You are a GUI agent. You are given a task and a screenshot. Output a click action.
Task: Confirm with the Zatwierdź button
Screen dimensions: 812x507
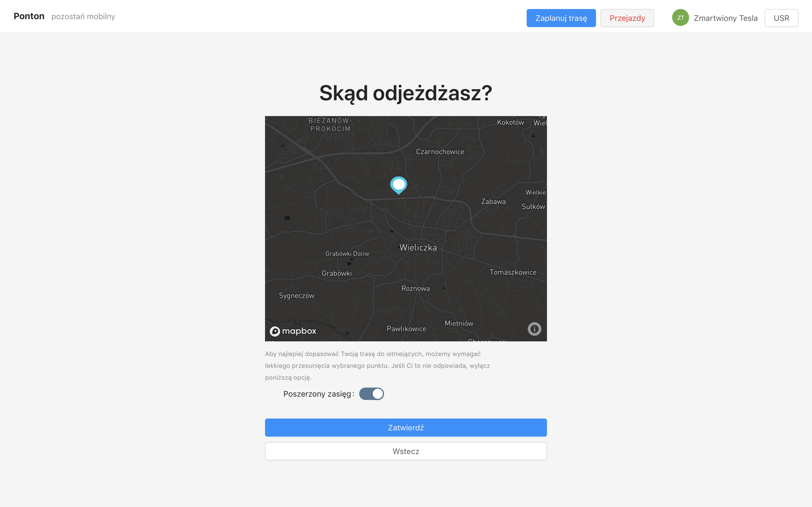[x=406, y=428]
